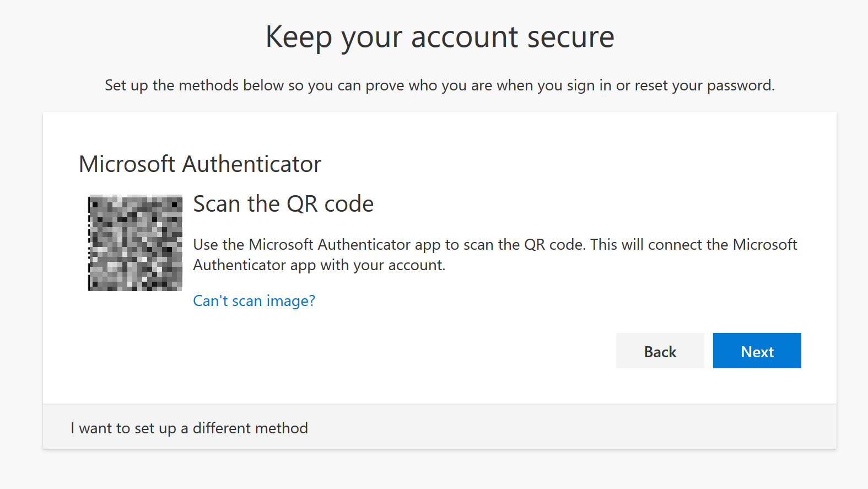
Task: Switch to a different sign-in method
Action: pos(189,428)
